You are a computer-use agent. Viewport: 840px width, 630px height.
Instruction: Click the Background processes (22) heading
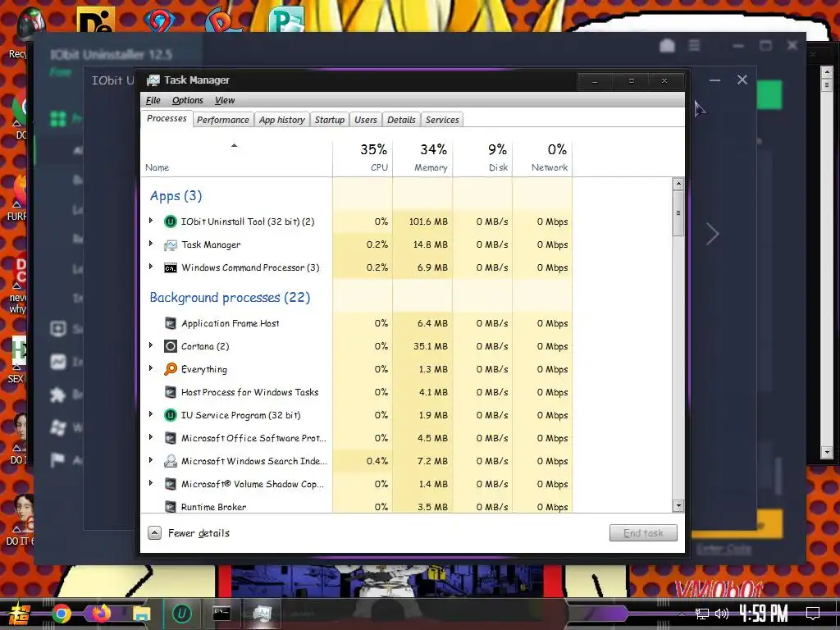point(230,298)
